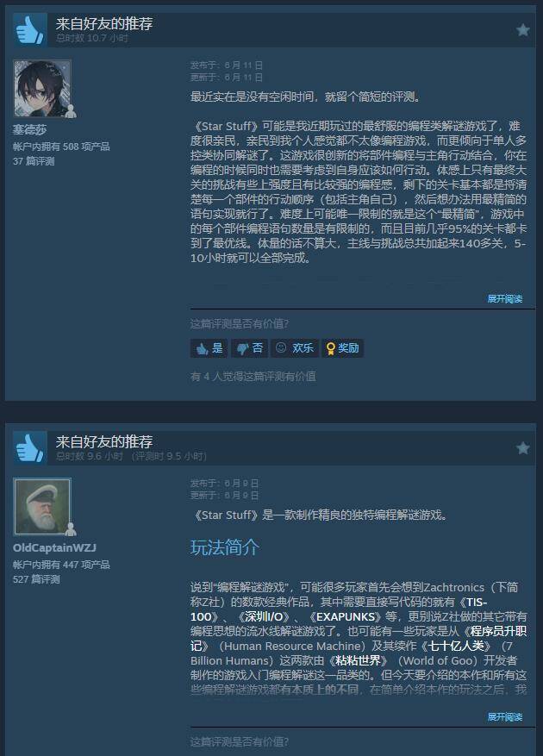Open OldCaptainWZJ's captain avatar picture

42,506
